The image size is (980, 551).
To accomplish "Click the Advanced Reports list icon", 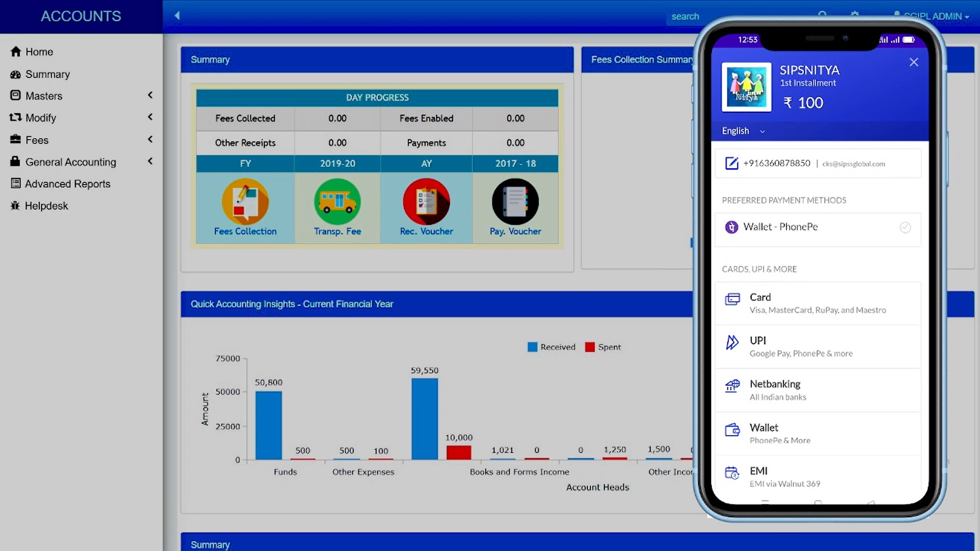I will tap(16, 183).
